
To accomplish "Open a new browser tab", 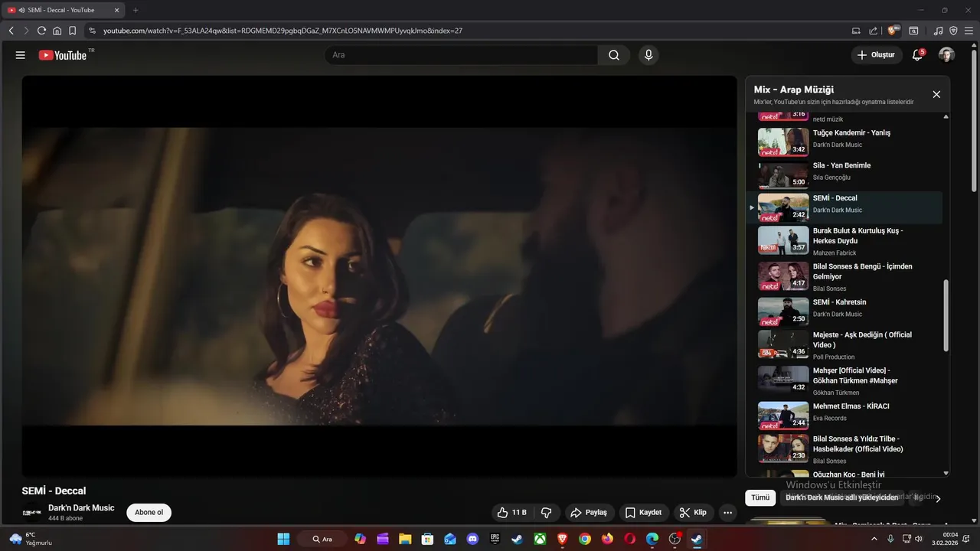I will click(136, 10).
